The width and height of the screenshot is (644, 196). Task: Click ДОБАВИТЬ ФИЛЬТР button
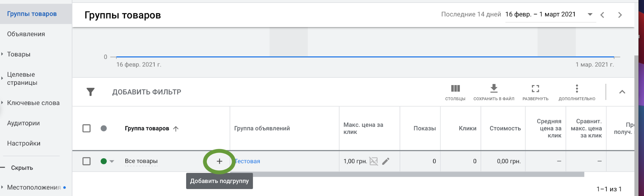147,92
